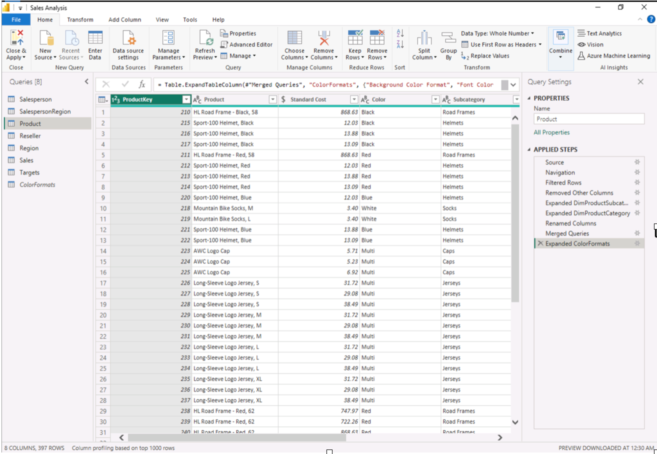Switch to the View tab
The width and height of the screenshot is (657, 454).
[162, 20]
